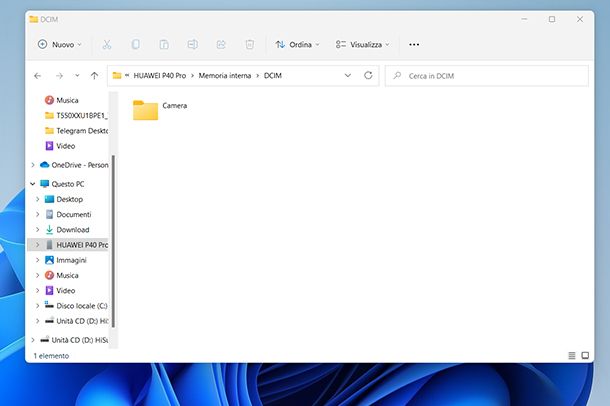This screenshot has height=406, width=610.
Task: Select bottom Unità CD (D:) HiSuite entry
Action: (x=74, y=340)
